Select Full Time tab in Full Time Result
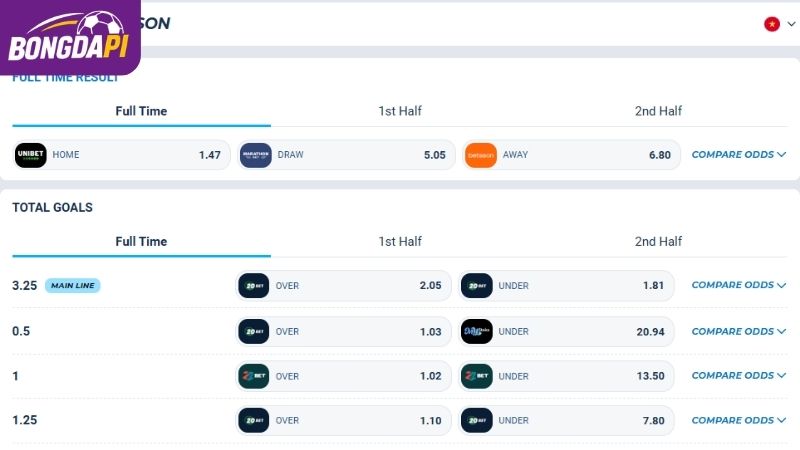Image resolution: width=800 pixels, height=450 pixels. coord(141,111)
